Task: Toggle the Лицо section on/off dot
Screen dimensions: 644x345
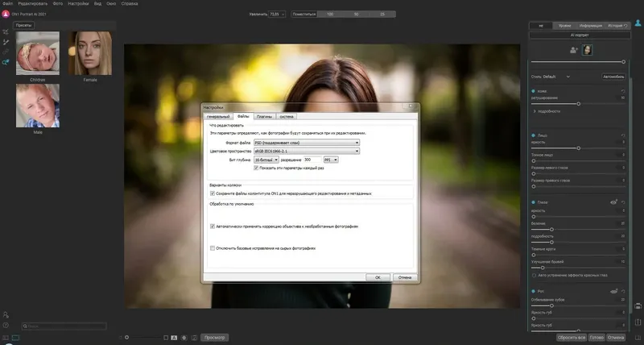Action: click(533, 135)
